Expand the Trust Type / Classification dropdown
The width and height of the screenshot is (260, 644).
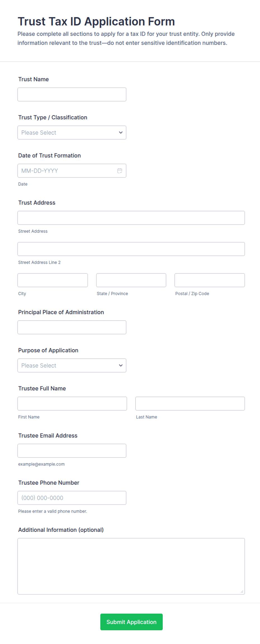point(72,132)
